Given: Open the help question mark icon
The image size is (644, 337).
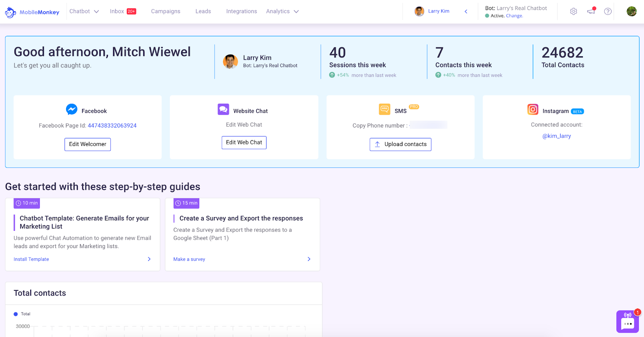Looking at the screenshot, I should 608,12.
